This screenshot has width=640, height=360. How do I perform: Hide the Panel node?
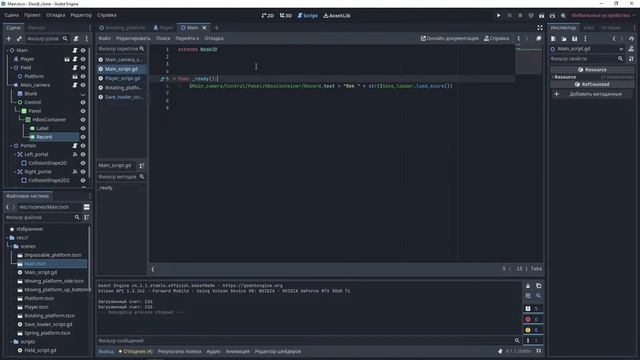(83, 111)
